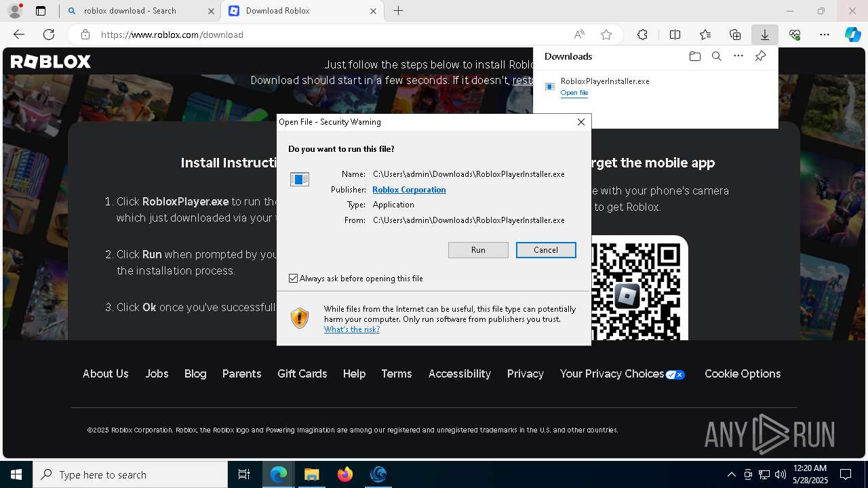The height and width of the screenshot is (488, 868).
Task: Open the Downloads folder icon in Downloads panel
Action: [694, 56]
